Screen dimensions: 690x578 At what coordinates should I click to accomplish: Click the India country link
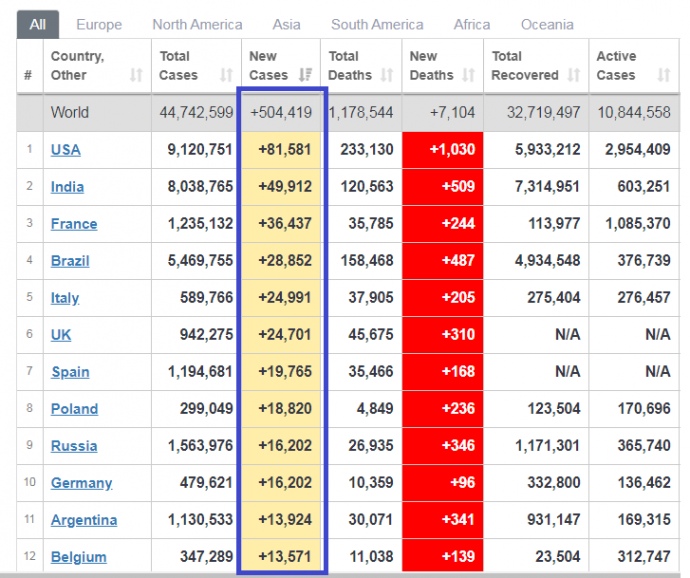pyautogui.click(x=68, y=187)
